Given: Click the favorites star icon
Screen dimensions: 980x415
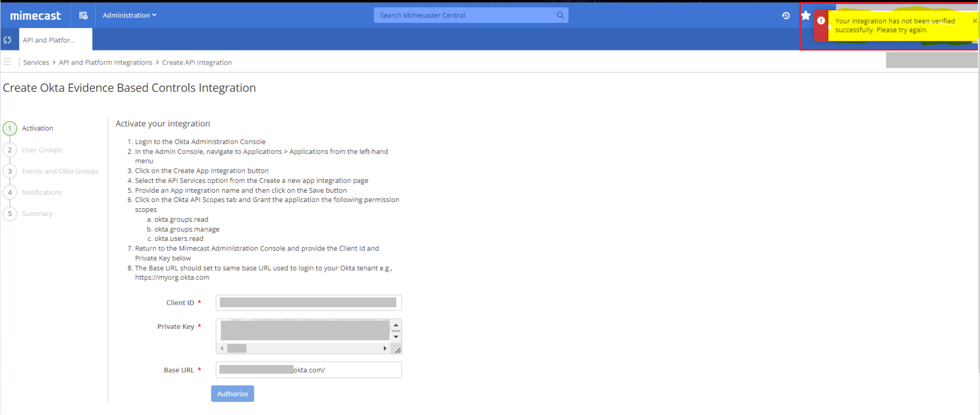Looking at the screenshot, I should point(805,15).
